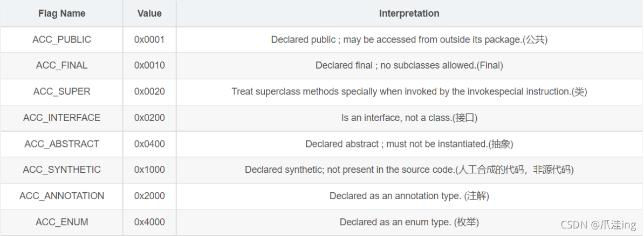Click the 0x4000 value cell
The image size is (644, 236).
click(x=149, y=222)
